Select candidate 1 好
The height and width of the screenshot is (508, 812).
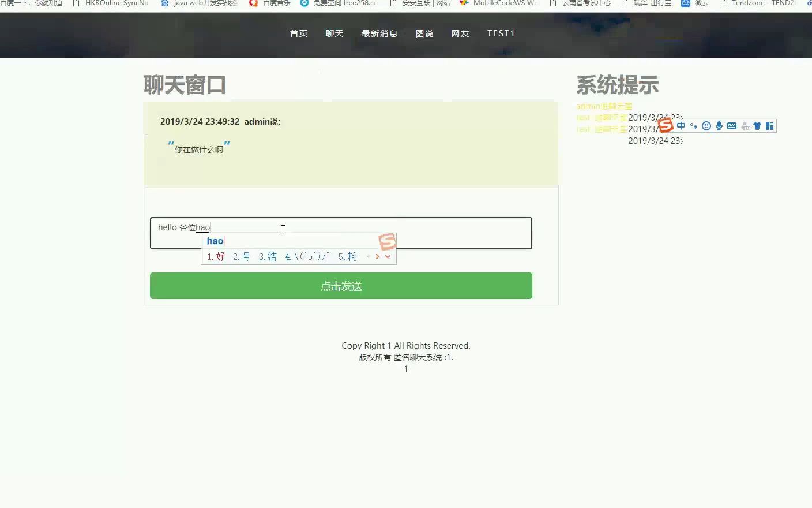(x=216, y=256)
